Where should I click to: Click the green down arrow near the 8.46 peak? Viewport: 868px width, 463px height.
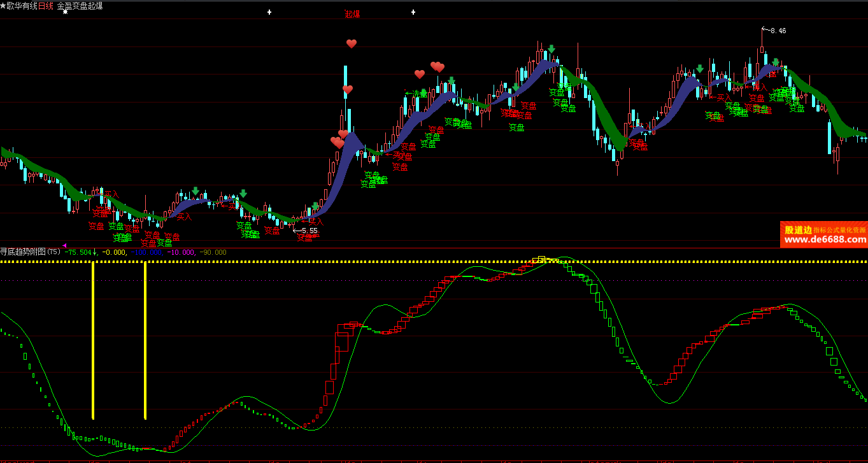point(775,62)
